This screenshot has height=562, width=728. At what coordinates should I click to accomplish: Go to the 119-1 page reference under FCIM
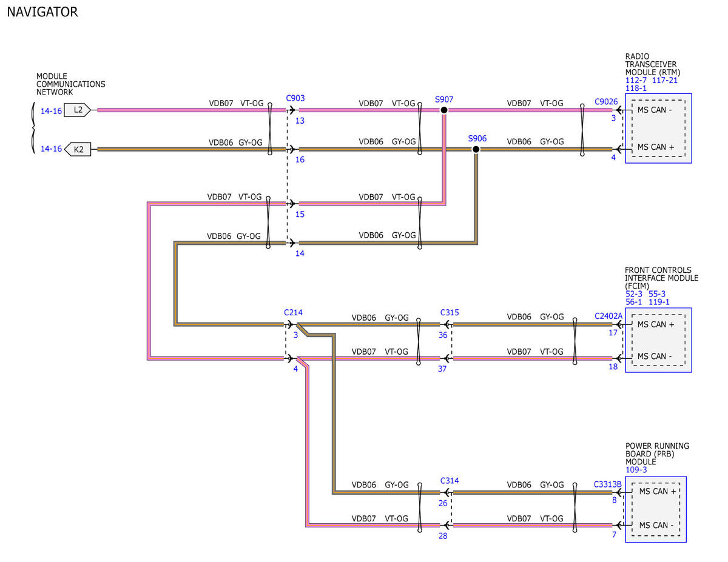pyautogui.click(x=659, y=302)
